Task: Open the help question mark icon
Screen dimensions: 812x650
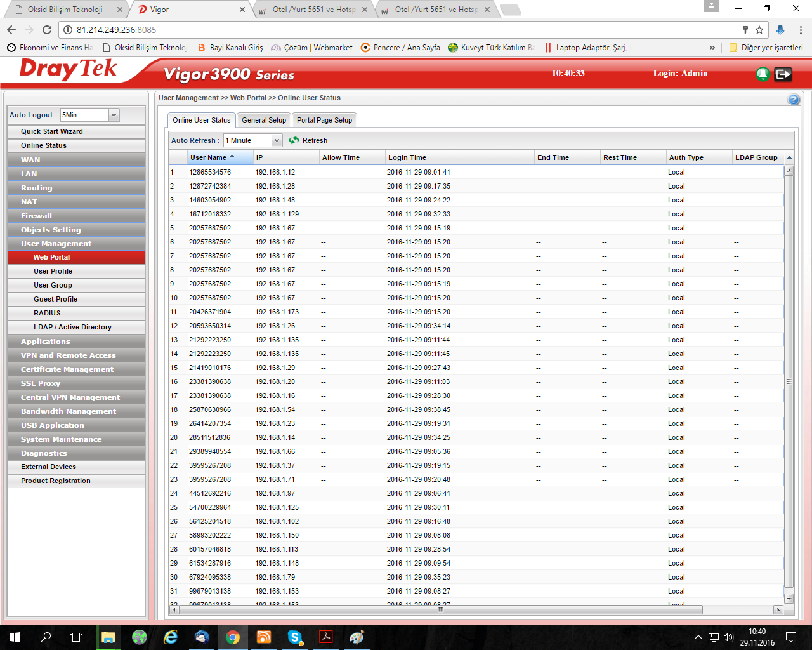Action: (793, 100)
